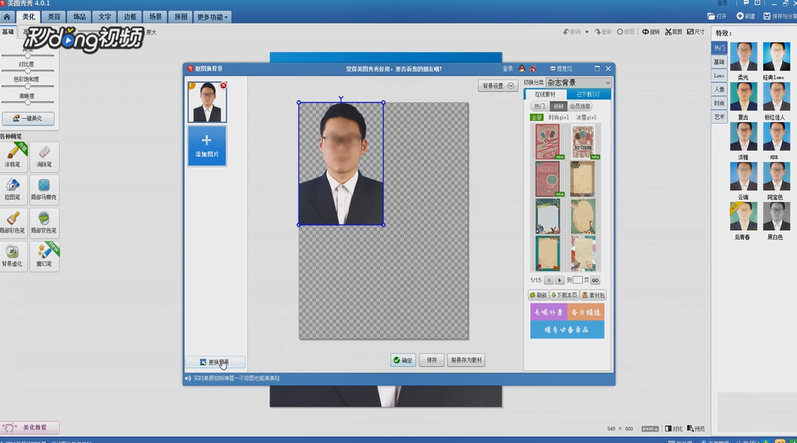Open the 背景设置 background settings dropdown

[497, 86]
